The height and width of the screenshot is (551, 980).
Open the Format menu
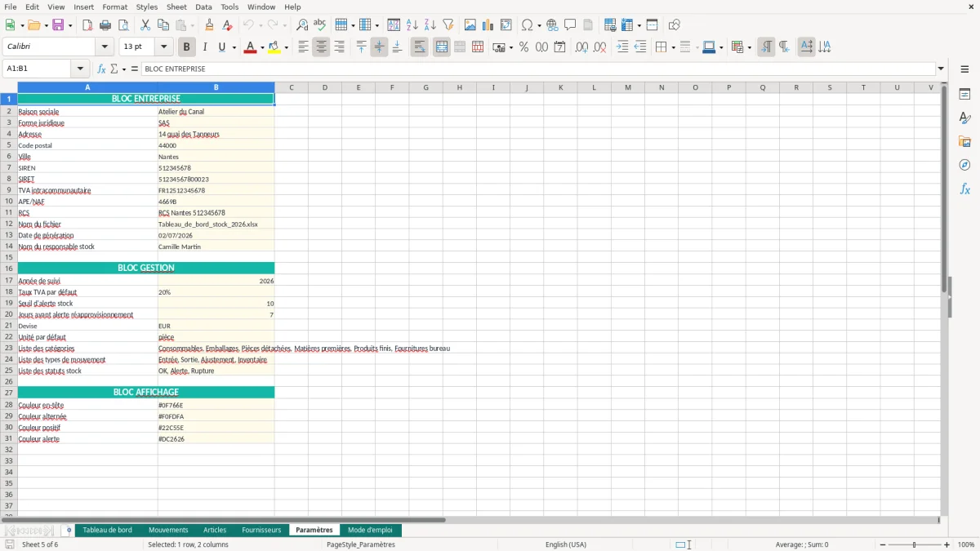click(114, 7)
